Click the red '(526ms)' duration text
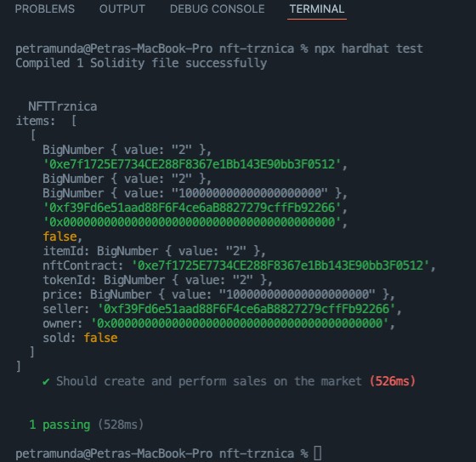The width and height of the screenshot is (476, 462). (392, 381)
